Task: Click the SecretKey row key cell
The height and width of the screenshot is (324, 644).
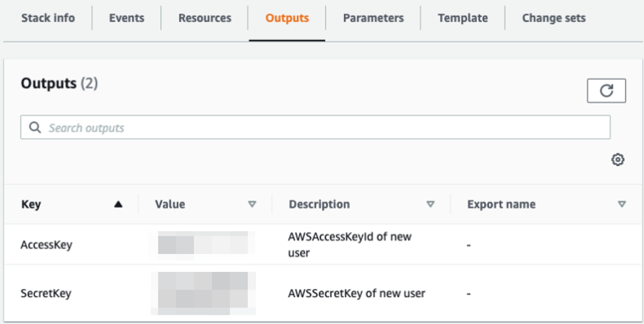Action: (46, 293)
